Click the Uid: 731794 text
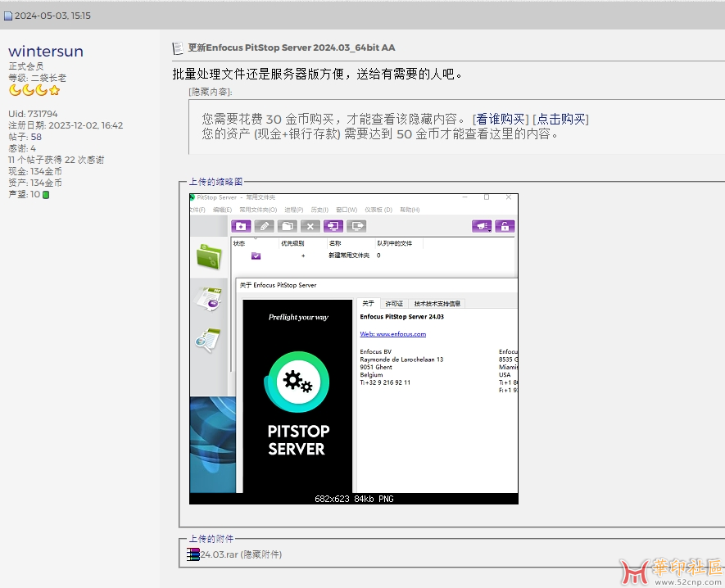The height and width of the screenshot is (588, 725). tap(33, 114)
